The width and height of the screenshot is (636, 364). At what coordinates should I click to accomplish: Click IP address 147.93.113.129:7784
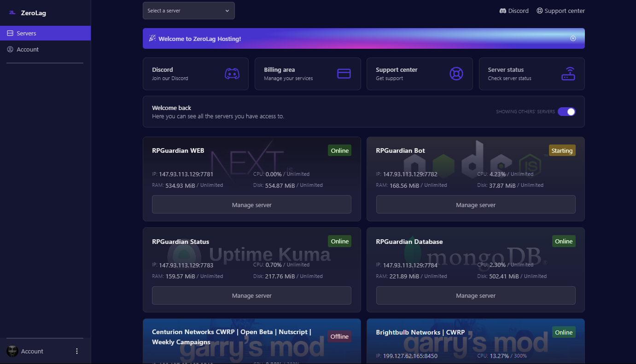(410, 265)
